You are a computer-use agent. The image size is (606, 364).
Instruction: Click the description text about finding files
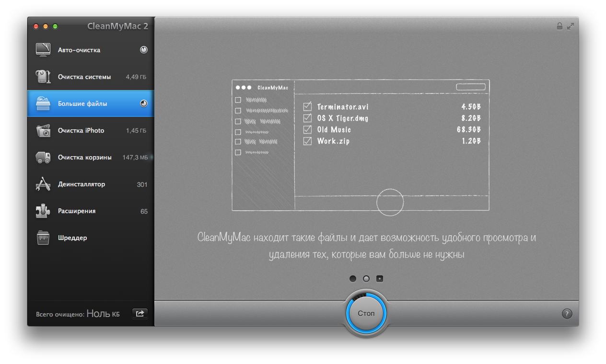(x=366, y=246)
